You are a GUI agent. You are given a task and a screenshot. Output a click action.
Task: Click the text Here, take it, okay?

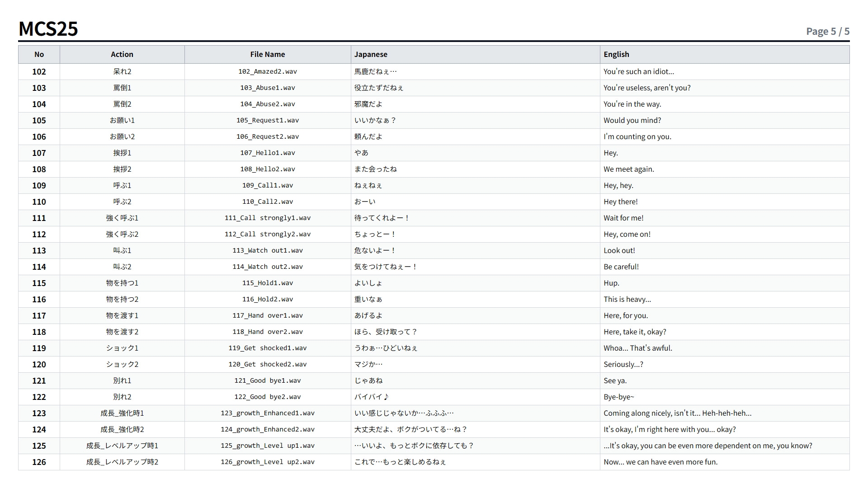click(635, 332)
